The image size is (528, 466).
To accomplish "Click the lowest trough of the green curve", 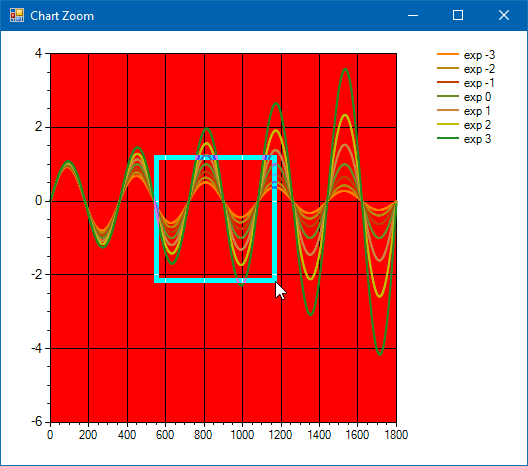I will pyautogui.click(x=380, y=354).
